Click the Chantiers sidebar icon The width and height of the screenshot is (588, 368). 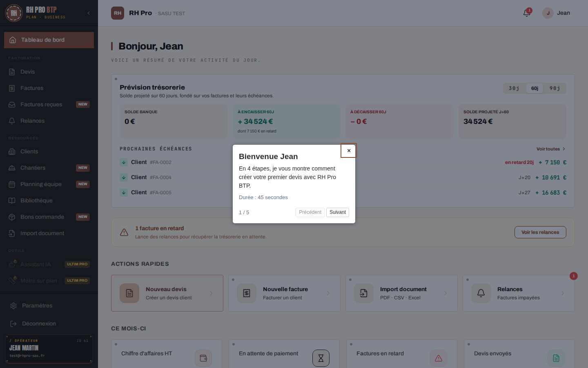point(12,168)
